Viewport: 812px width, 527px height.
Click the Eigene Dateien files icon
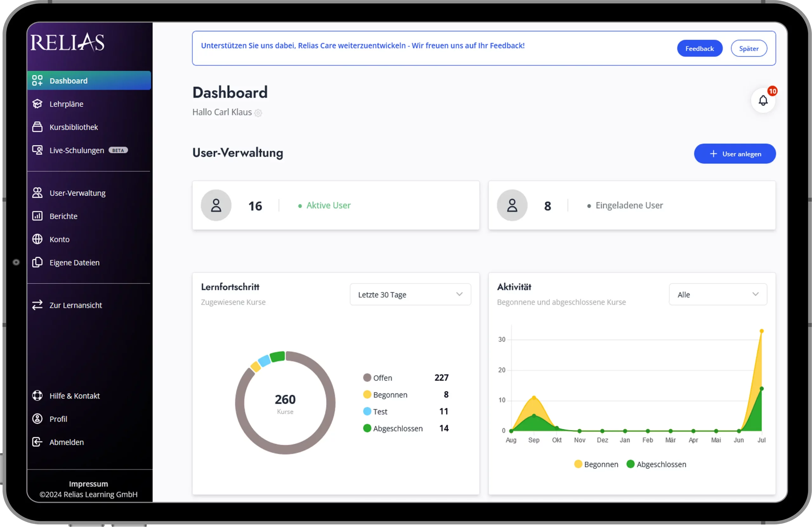tap(37, 262)
